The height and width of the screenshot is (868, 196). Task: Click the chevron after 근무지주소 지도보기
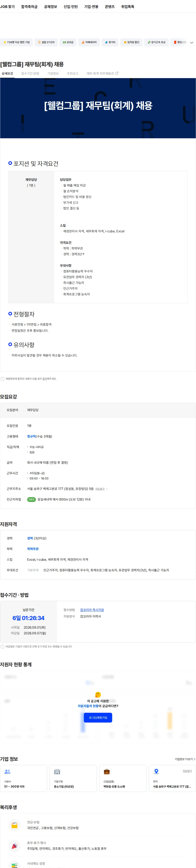point(107,489)
